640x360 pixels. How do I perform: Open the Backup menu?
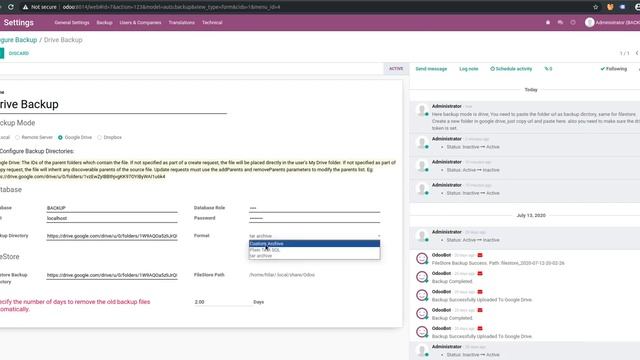click(104, 22)
